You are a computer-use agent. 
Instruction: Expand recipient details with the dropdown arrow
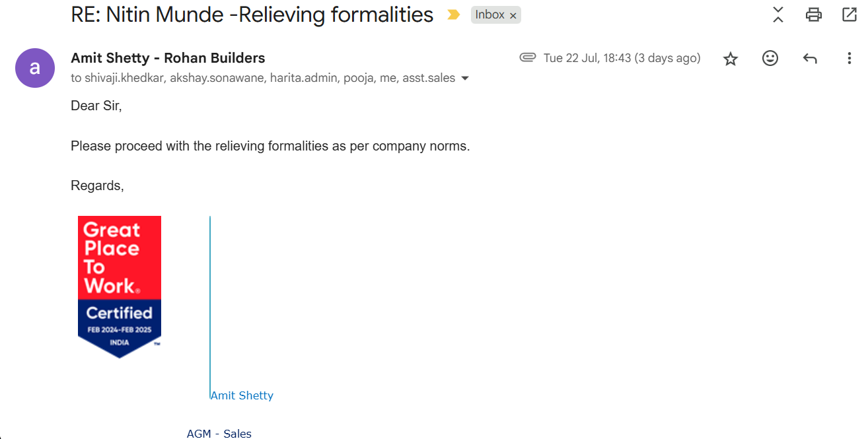tap(465, 78)
